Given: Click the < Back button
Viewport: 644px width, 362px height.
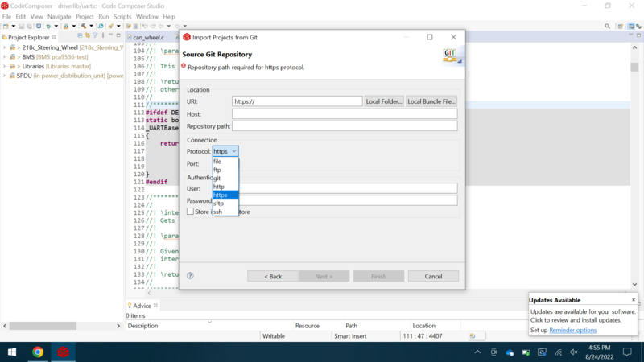Looking at the screenshot, I should click(273, 276).
